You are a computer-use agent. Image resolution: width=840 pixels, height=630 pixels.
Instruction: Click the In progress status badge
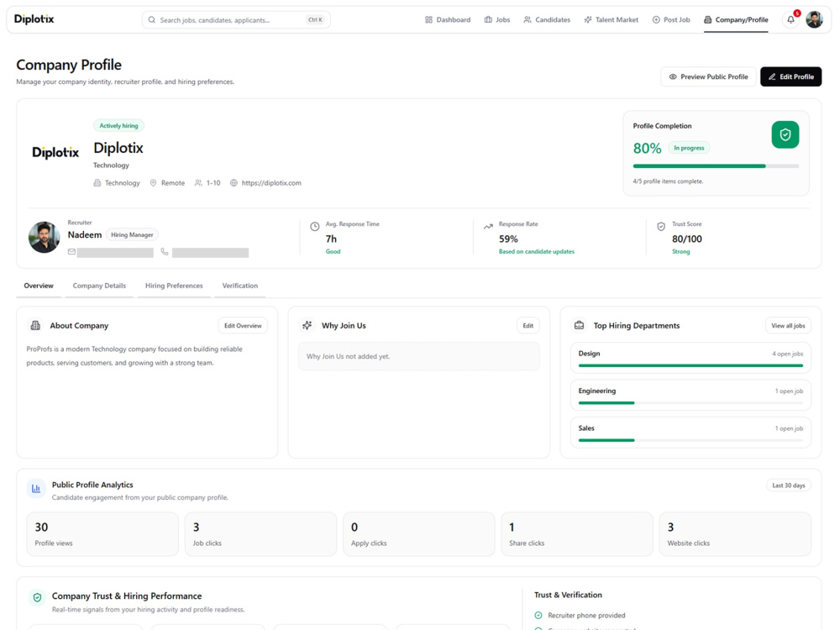[689, 148]
